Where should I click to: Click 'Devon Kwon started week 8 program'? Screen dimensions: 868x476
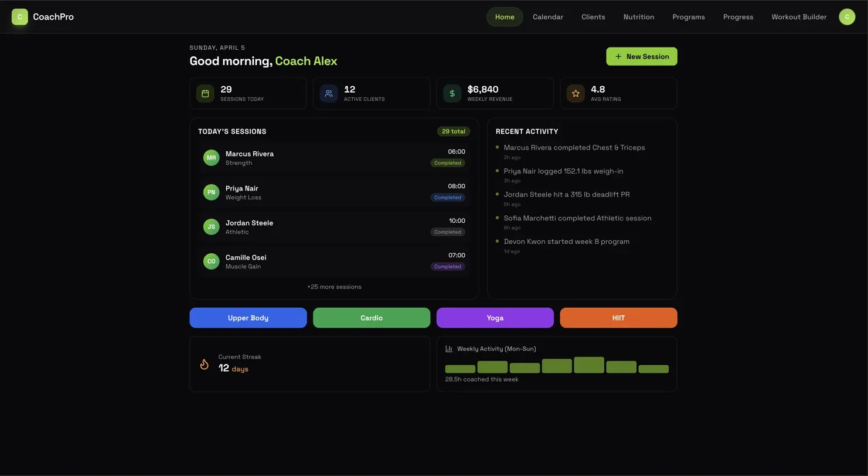pos(567,242)
